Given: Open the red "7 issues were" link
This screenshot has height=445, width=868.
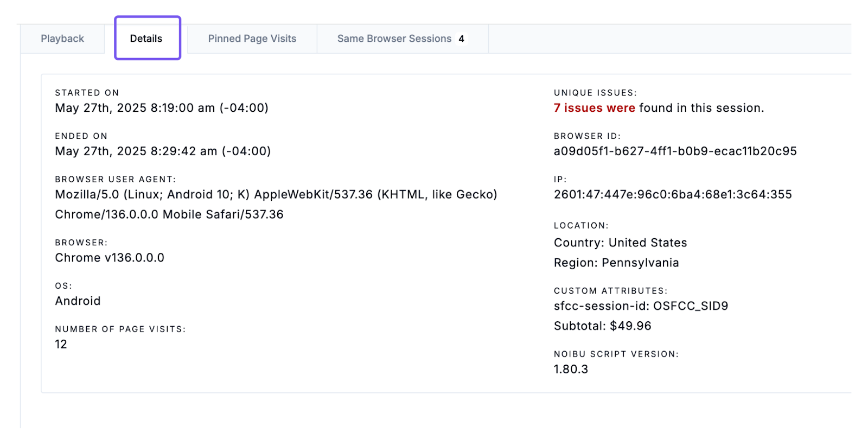Looking at the screenshot, I should pyautogui.click(x=594, y=108).
